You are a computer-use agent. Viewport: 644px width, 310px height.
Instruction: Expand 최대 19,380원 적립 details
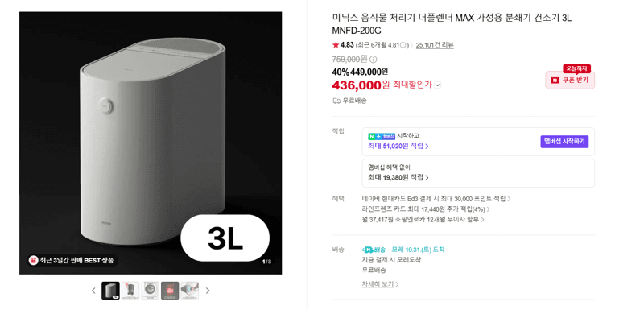[x=398, y=177]
